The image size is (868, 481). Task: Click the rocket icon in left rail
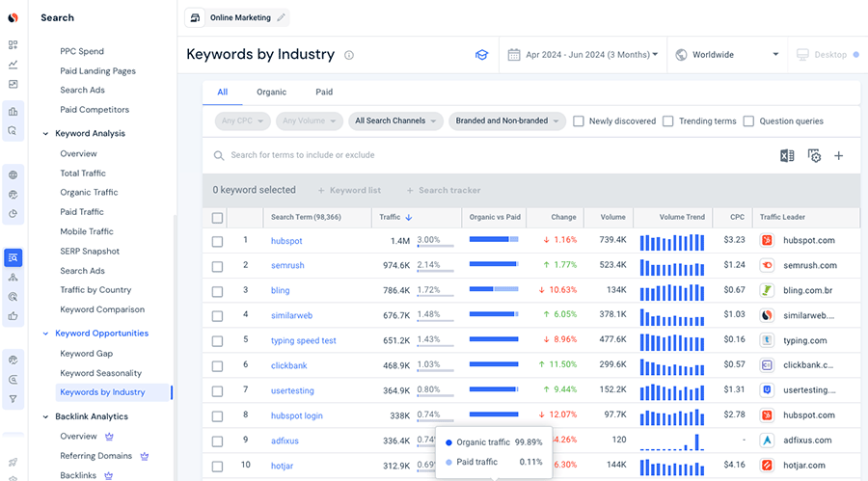(x=14, y=462)
